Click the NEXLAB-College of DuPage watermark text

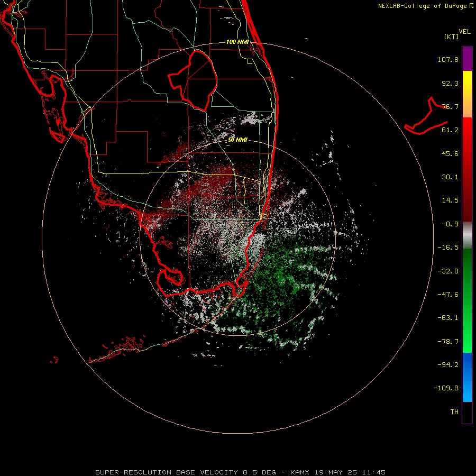point(425,6)
